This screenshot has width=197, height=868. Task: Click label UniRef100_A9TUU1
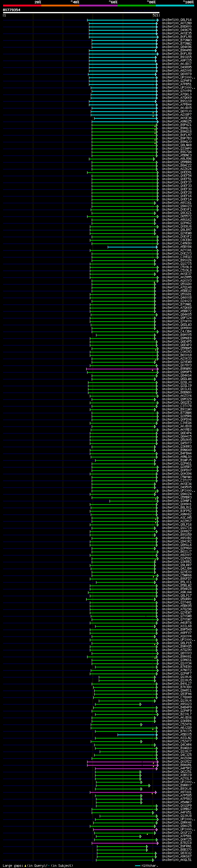click(177, 792)
